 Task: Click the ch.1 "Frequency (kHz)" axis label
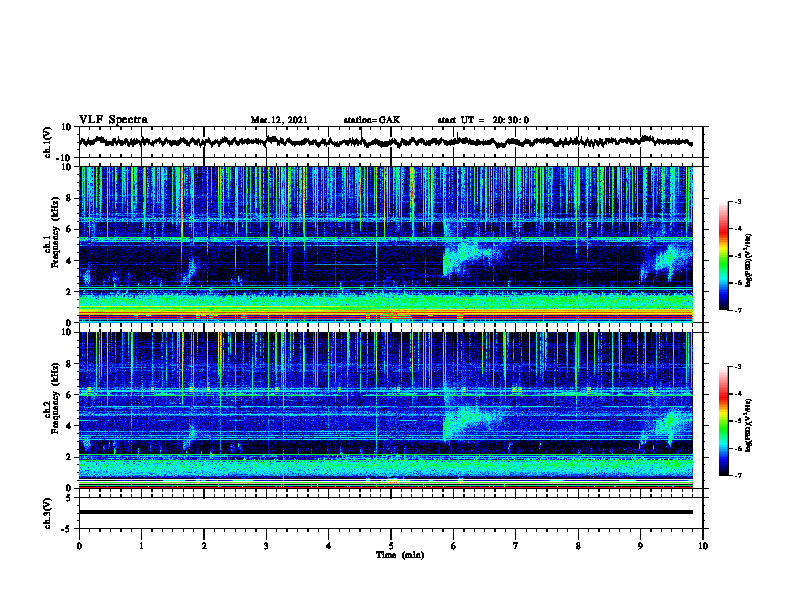pos(55,233)
